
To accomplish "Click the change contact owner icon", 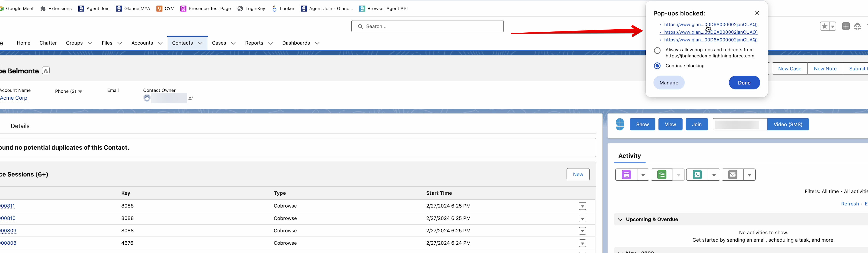I will [x=191, y=98].
